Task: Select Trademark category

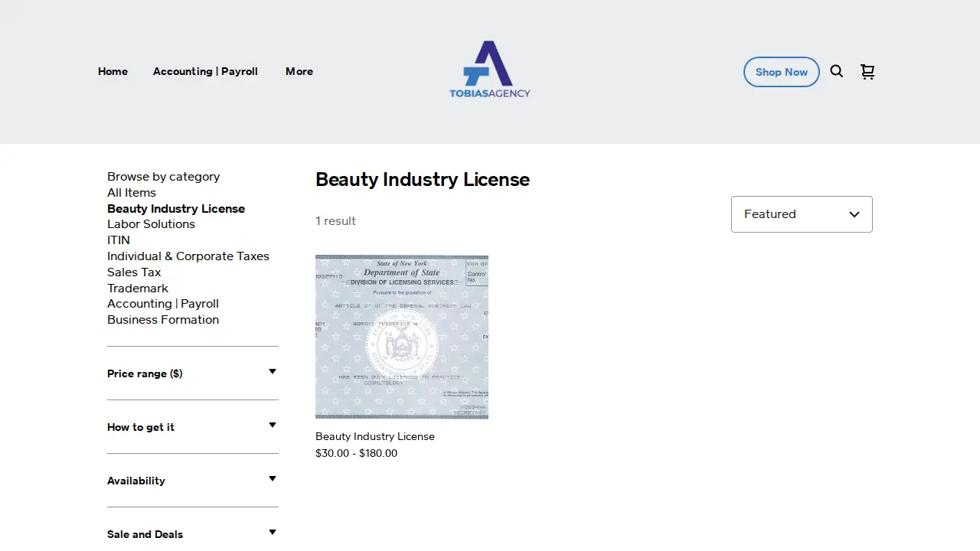Action: (138, 289)
